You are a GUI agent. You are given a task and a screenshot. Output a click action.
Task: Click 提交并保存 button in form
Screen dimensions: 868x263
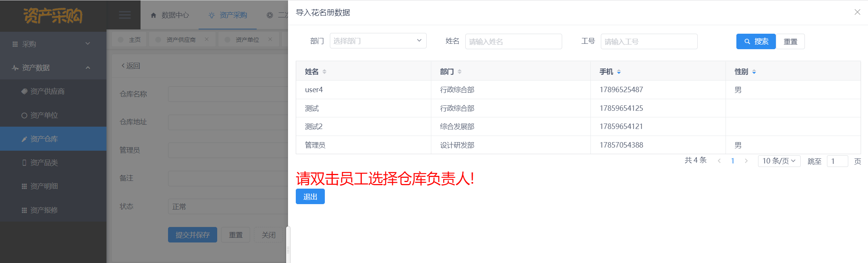192,235
